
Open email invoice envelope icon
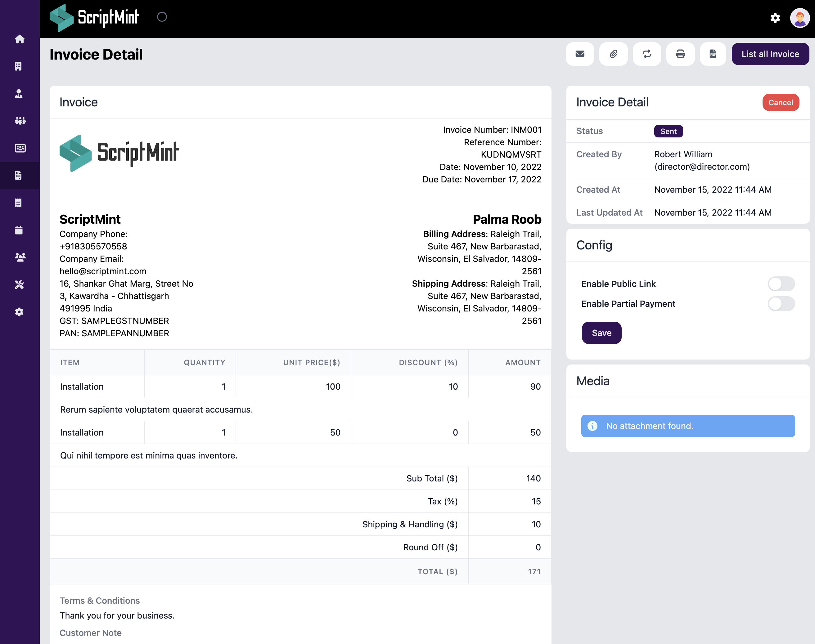click(580, 54)
